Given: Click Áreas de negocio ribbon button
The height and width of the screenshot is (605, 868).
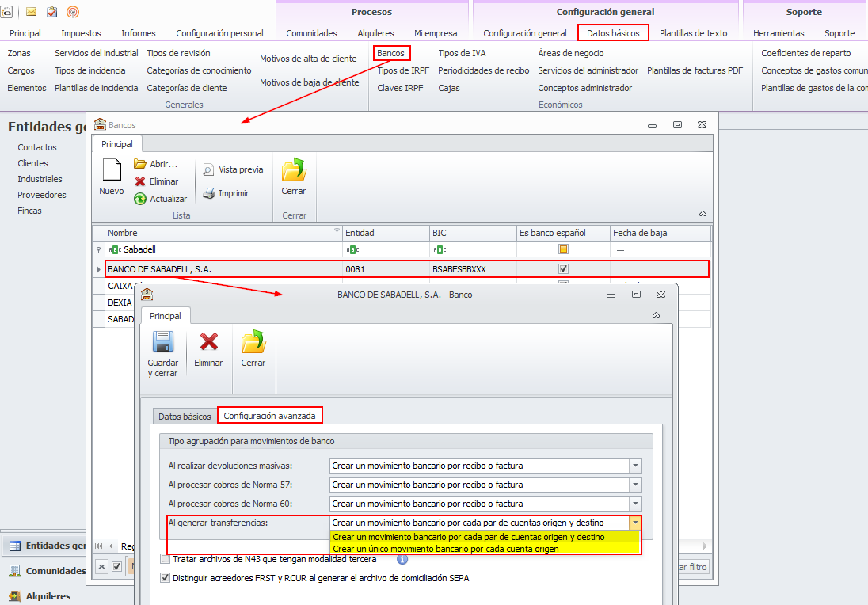Looking at the screenshot, I should tap(571, 53).
